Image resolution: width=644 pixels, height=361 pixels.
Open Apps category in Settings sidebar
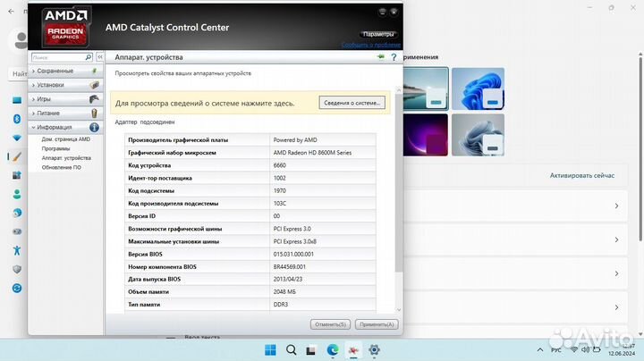click(17, 175)
